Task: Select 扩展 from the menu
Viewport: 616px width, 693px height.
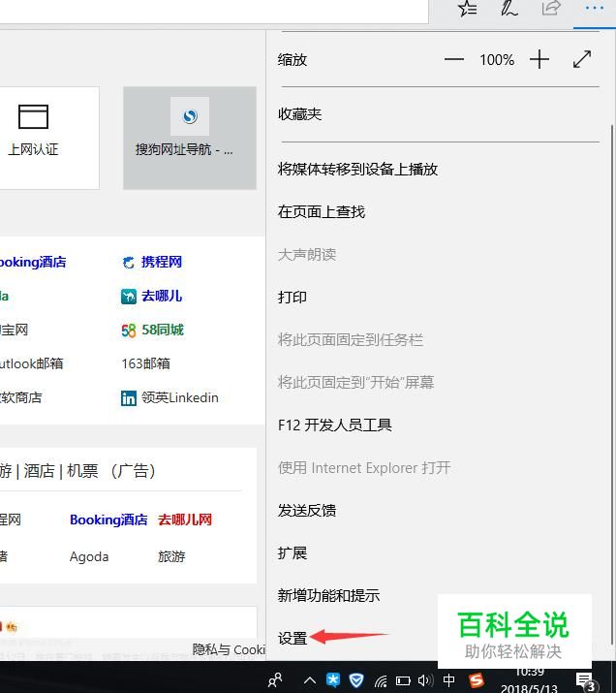Action: point(293,552)
